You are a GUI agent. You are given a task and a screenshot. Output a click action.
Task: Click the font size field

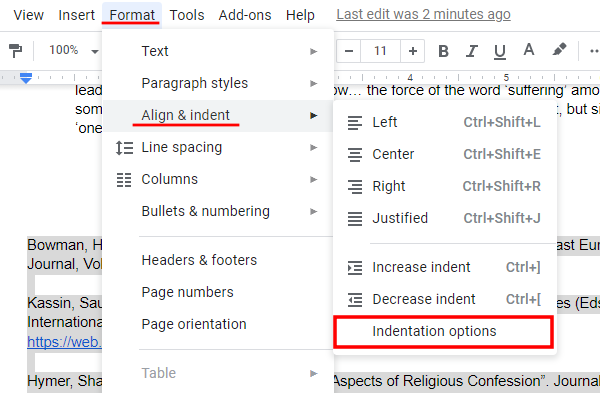coord(380,51)
